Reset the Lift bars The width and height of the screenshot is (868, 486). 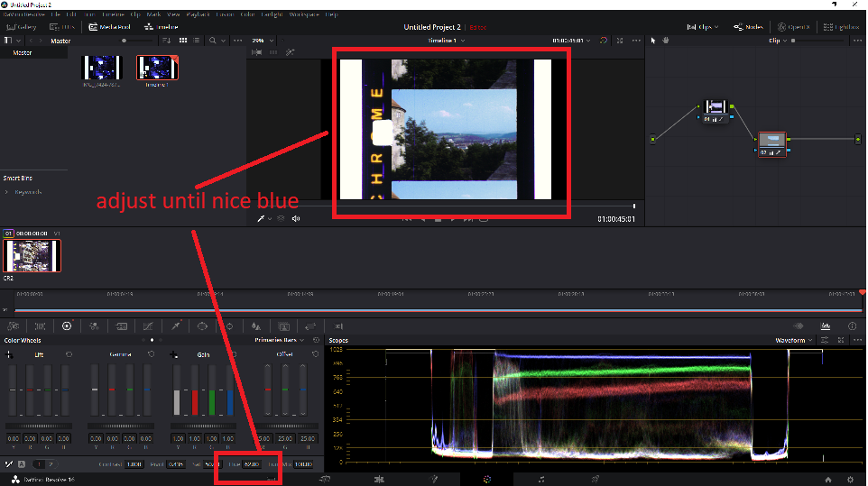coord(69,354)
